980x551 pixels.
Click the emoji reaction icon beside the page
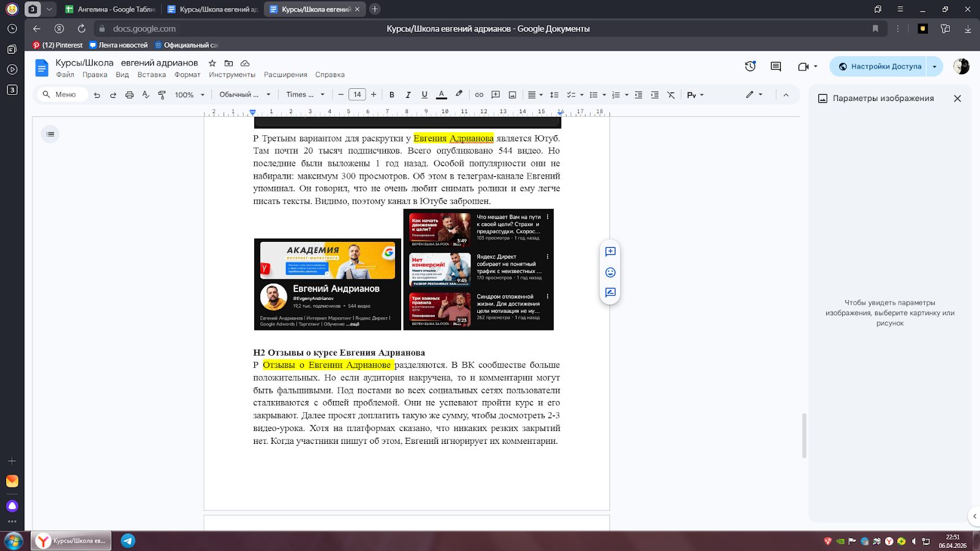(610, 272)
